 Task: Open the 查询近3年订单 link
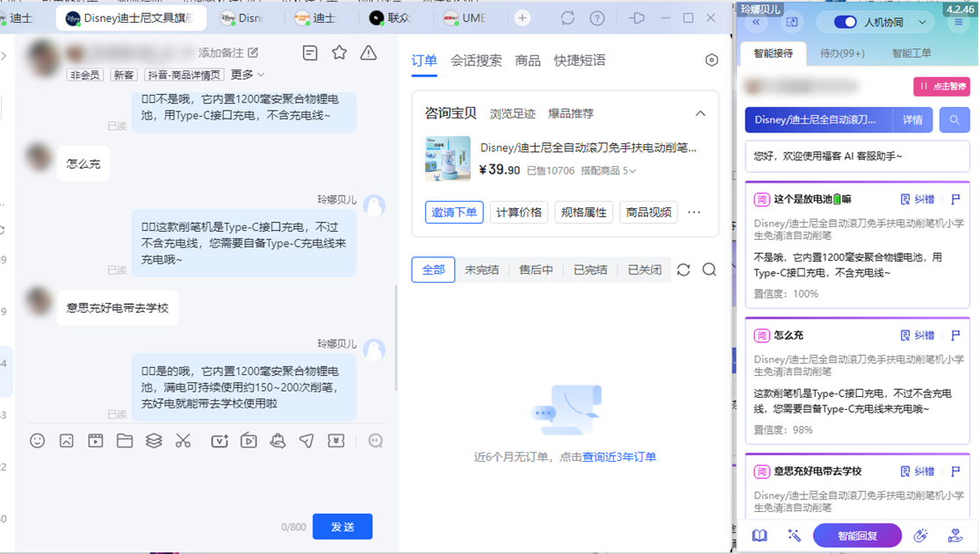[x=619, y=457]
